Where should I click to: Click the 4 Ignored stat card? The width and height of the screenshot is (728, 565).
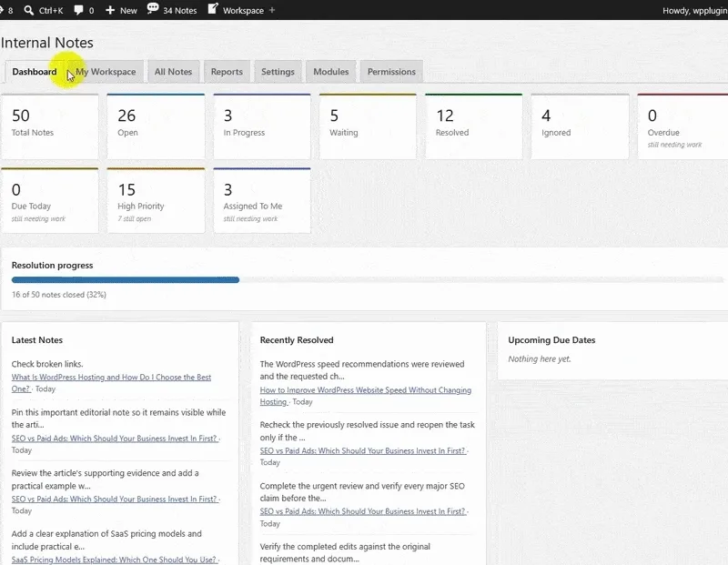click(x=580, y=126)
